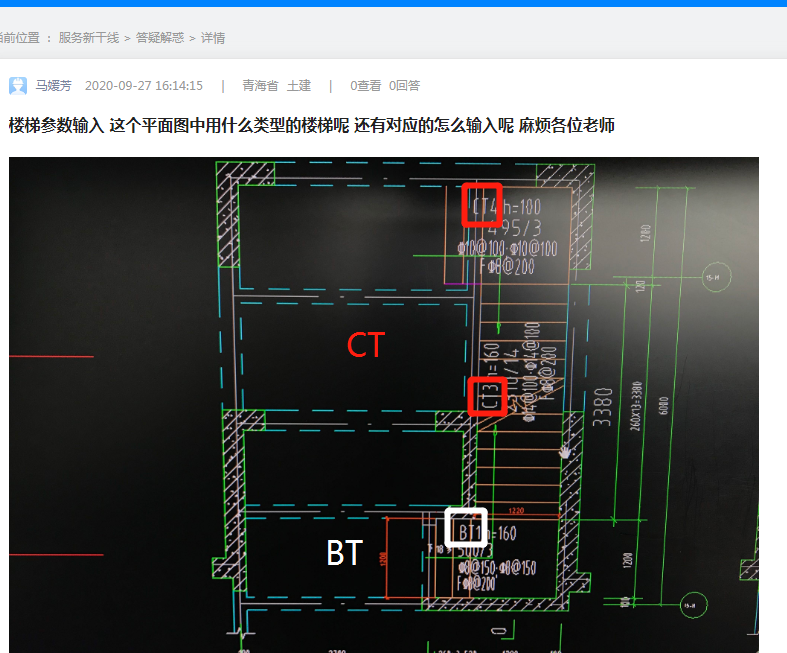Click the 土建 category tag
Screen dimensions: 787x653
point(299,86)
